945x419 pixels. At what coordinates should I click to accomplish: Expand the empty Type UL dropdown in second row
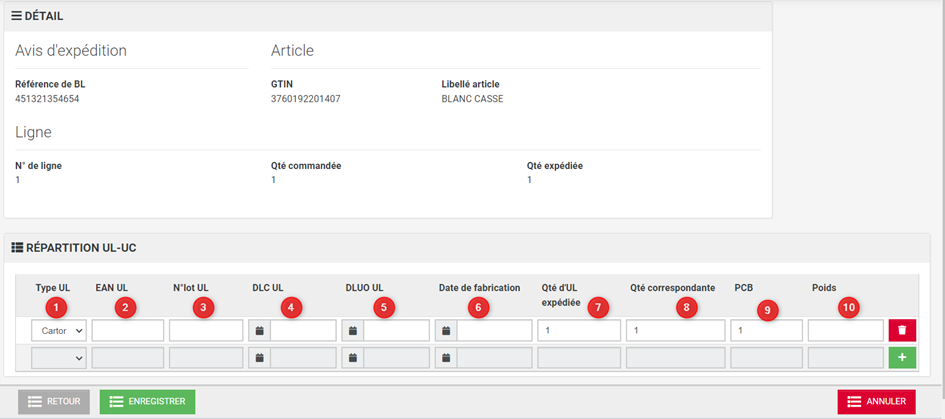point(59,357)
